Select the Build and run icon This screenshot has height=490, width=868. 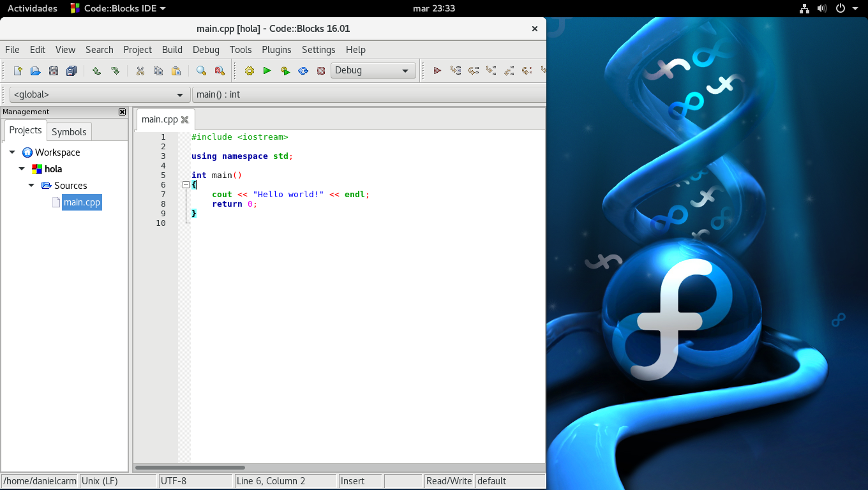click(285, 70)
